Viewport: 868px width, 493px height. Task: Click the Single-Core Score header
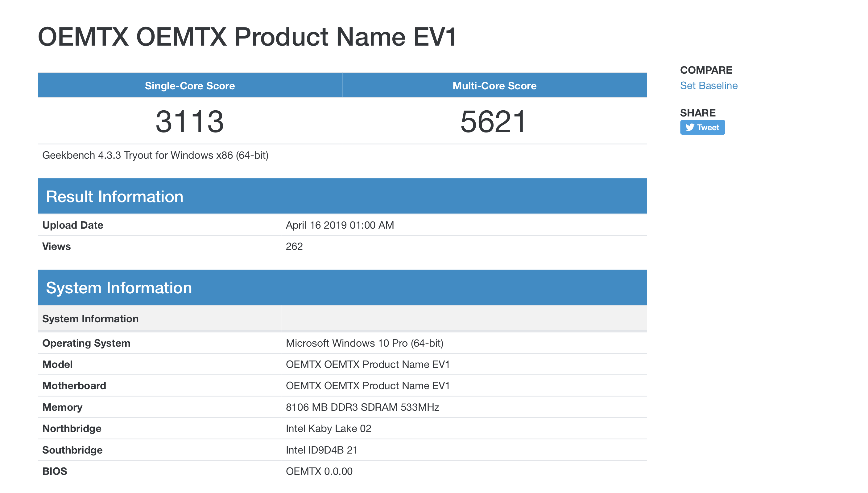[x=190, y=86]
